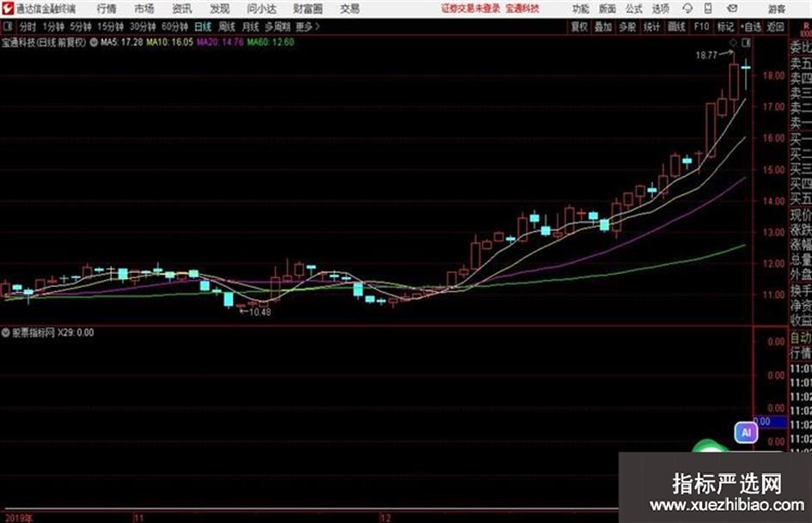Click the 18.77 high price label
812x523 pixels.
click(x=706, y=55)
